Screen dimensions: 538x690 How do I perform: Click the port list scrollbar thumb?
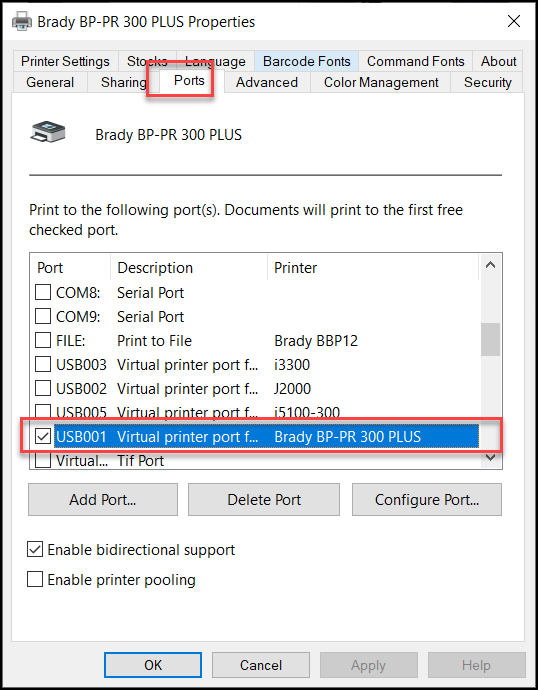click(490, 339)
